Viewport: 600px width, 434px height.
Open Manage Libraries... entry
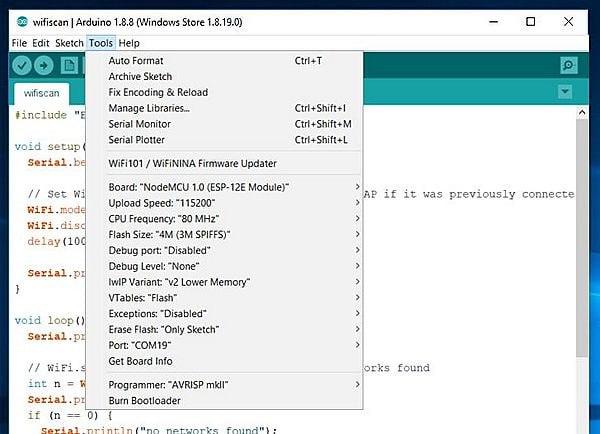tap(225, 108)
